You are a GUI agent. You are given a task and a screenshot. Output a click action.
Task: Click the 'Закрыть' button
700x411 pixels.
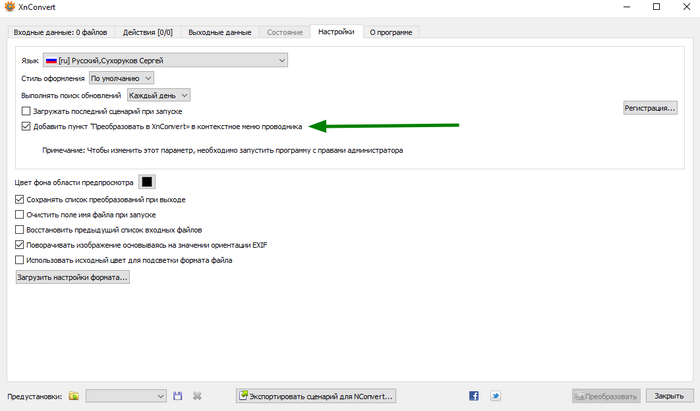(x=669, y=396)
